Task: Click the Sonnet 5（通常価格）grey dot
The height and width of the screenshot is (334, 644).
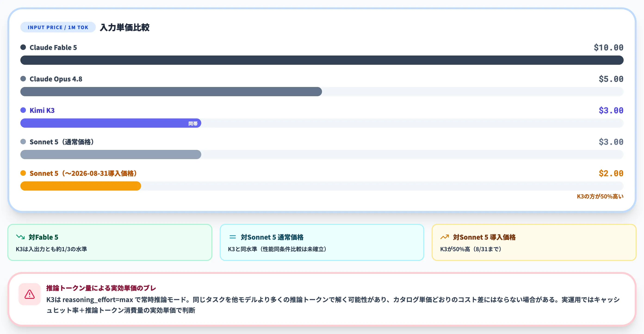Action: click(x=23, y=142)
